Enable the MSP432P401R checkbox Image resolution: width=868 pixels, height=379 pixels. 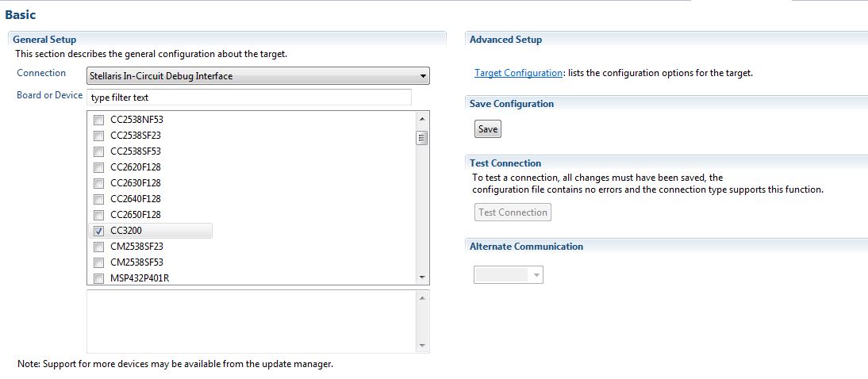coord(99,278)
